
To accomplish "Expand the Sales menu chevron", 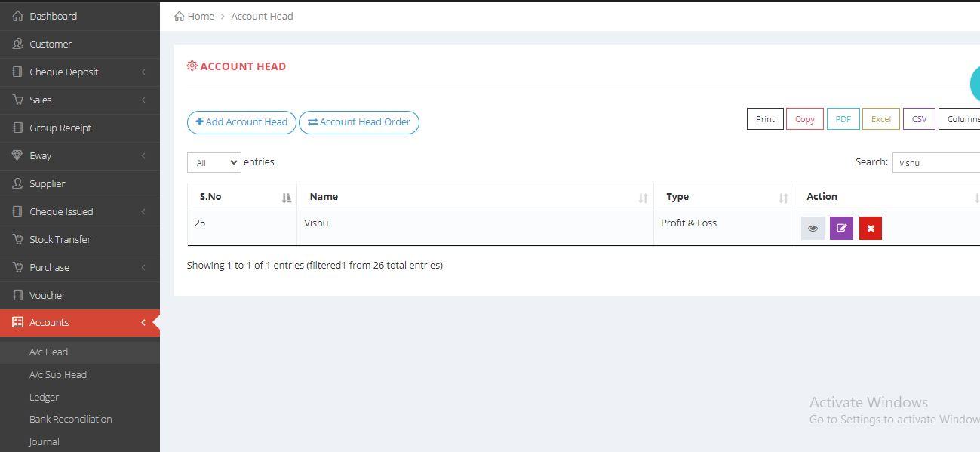I will point(143,100).
